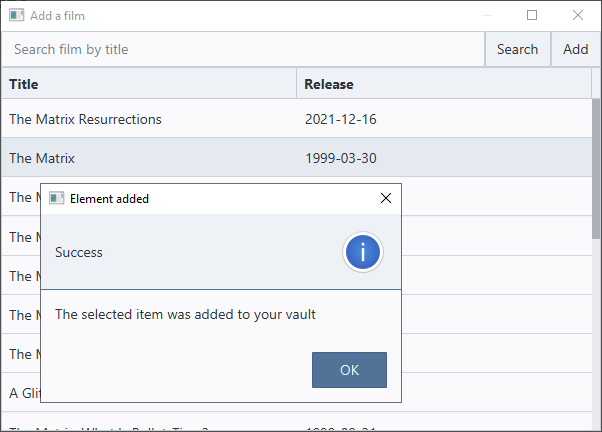This screenshot has width=602, height=432.
Task: Click the Add a film window icon
Action: 17,15
